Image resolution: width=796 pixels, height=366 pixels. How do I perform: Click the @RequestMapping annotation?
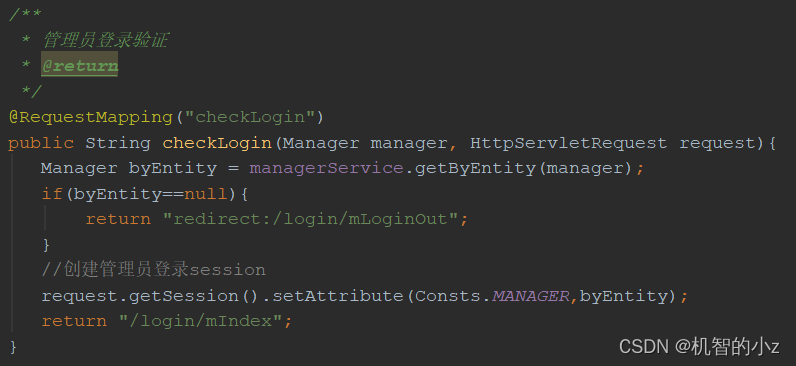tap(91, 117)
